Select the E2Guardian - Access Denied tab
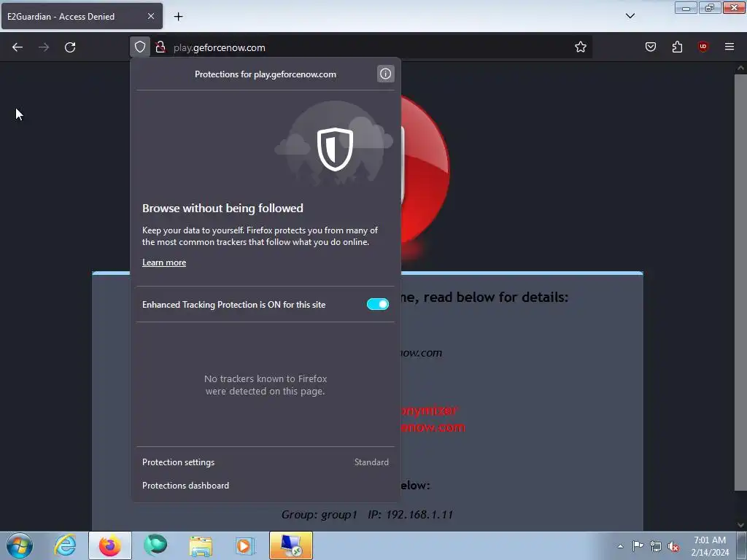Image resolution: width=747 pixels, height=560 pixels. point(82,16)
